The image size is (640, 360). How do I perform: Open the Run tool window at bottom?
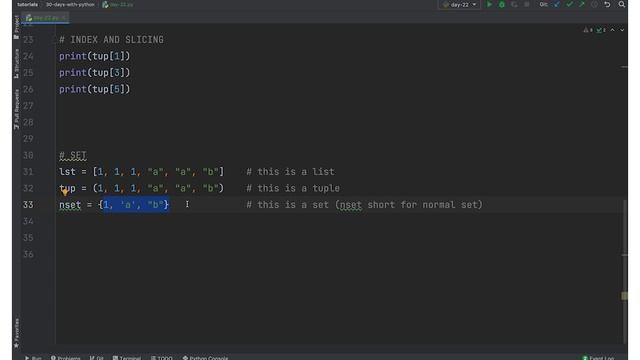pos(33,358)
